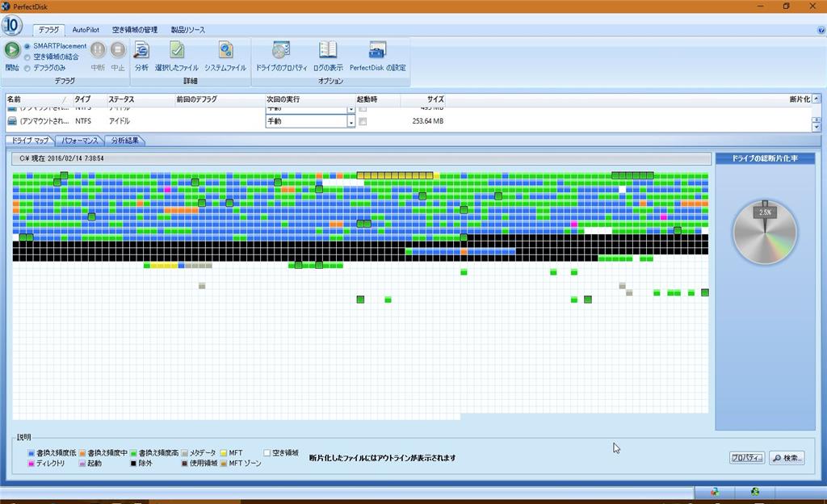This screenshot has width=827, height=504.
Task: Select the SMARTPlacement radio option
Action: click(27, 46)
